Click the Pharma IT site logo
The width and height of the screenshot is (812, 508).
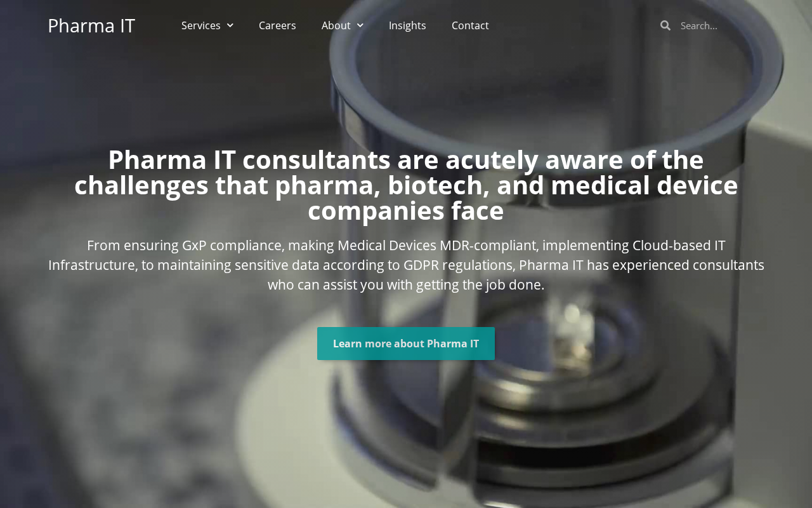coord(91,25)
